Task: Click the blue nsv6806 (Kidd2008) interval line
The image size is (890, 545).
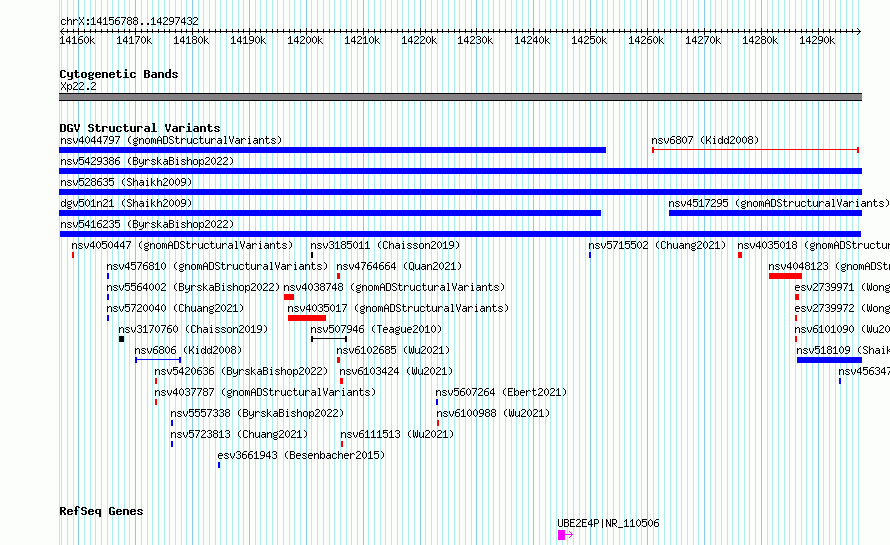Action: point(158,360)
